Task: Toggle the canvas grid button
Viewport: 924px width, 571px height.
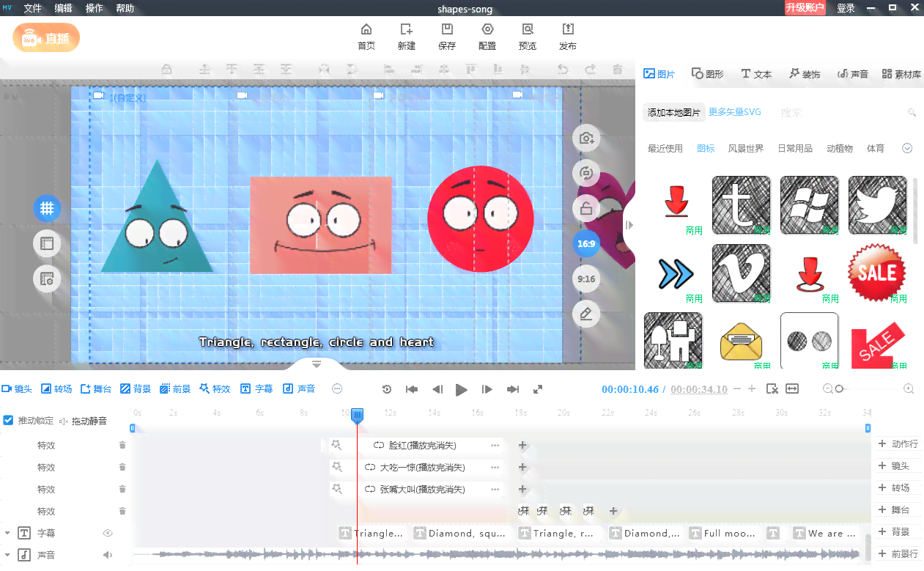Action: [47, 208]
